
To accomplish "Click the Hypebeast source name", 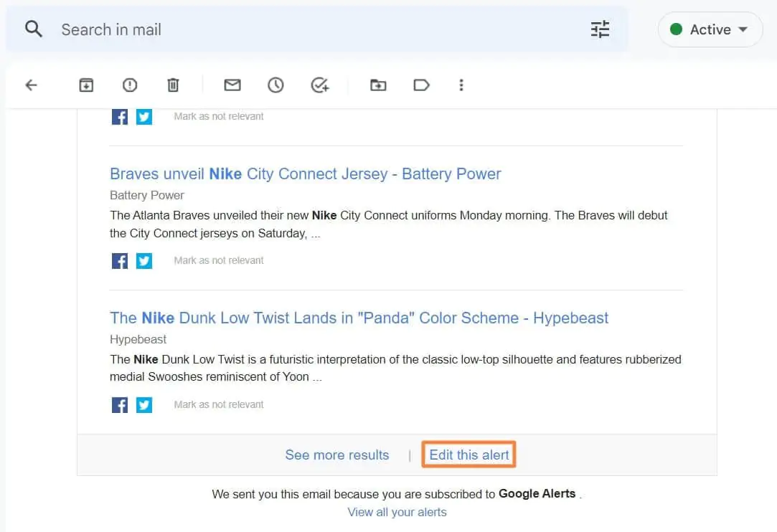I will (x=138, y=339).
